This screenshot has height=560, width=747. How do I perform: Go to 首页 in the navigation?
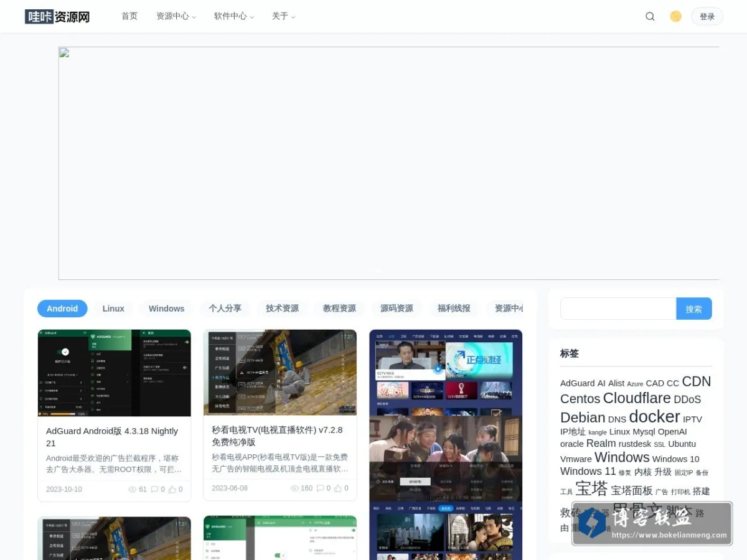click(x=129, y=16)
